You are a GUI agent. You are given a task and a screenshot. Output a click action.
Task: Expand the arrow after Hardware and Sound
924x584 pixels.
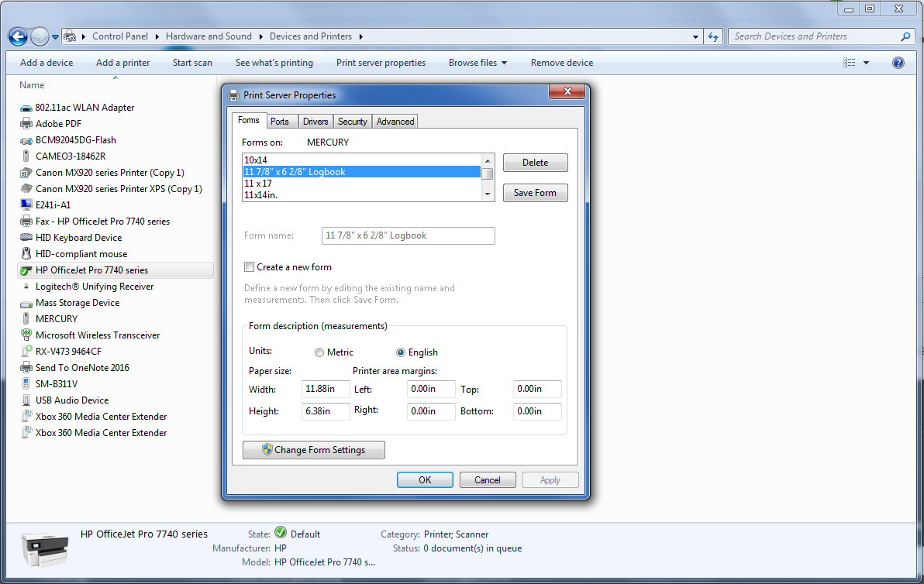click(261, 36)
